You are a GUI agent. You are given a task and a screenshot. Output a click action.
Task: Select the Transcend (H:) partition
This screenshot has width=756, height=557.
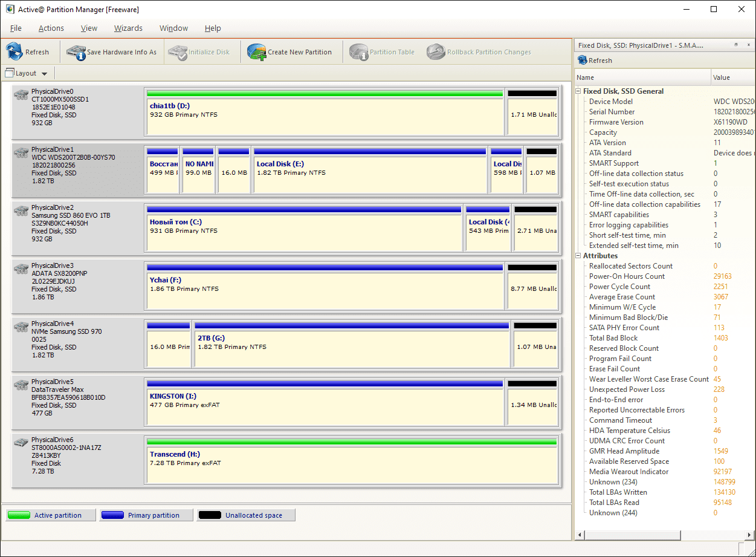[x=351, y=460]
